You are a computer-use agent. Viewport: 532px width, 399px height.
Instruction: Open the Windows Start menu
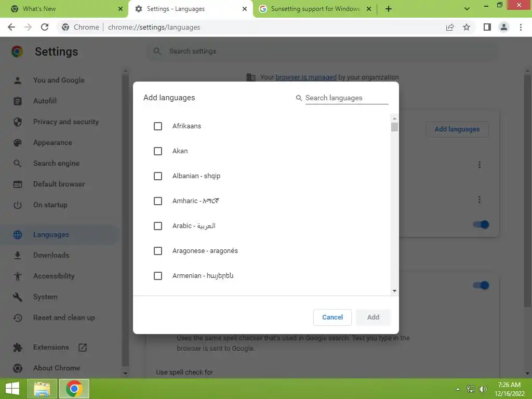coord(12,389)
